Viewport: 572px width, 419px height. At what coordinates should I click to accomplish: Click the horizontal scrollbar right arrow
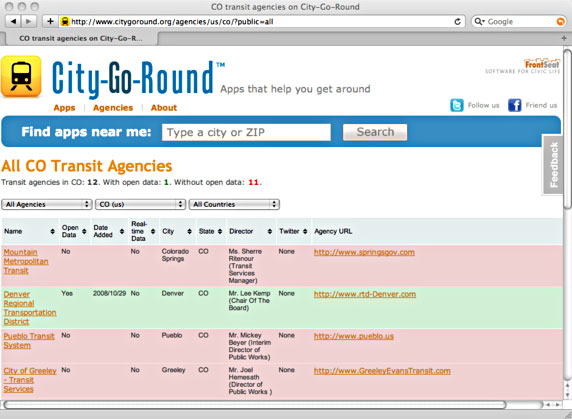pyautogui.click(x=558, y=404)
